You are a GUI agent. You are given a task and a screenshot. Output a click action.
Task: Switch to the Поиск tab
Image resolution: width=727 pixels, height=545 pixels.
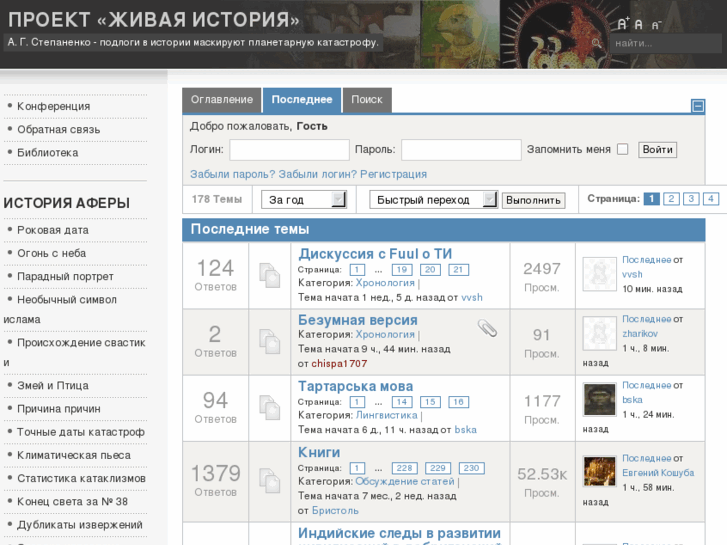[367, 100]
